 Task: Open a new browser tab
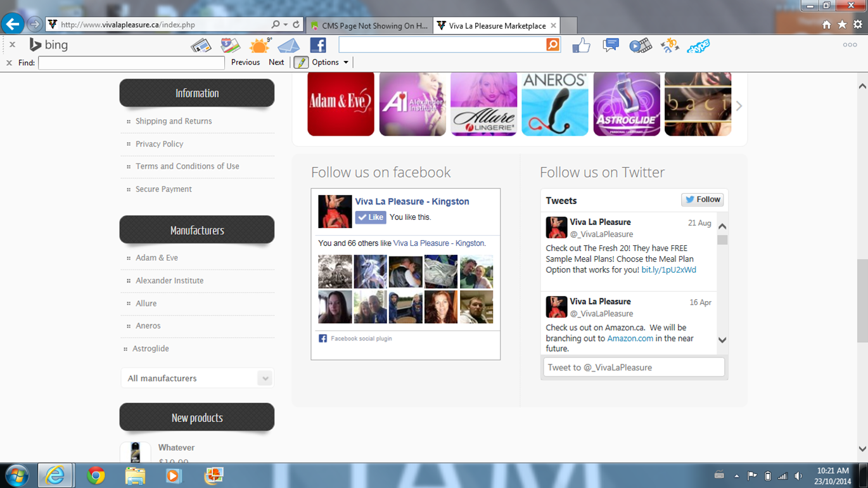pos(569,26)
